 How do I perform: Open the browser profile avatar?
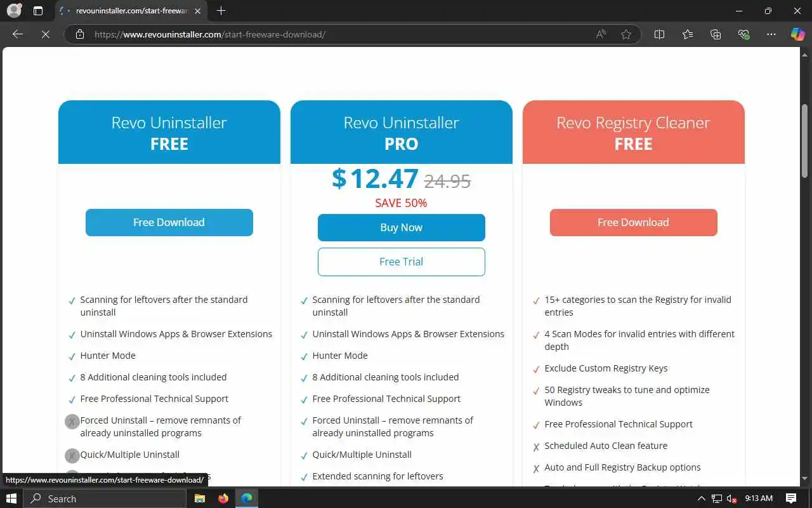coord(14,11)
